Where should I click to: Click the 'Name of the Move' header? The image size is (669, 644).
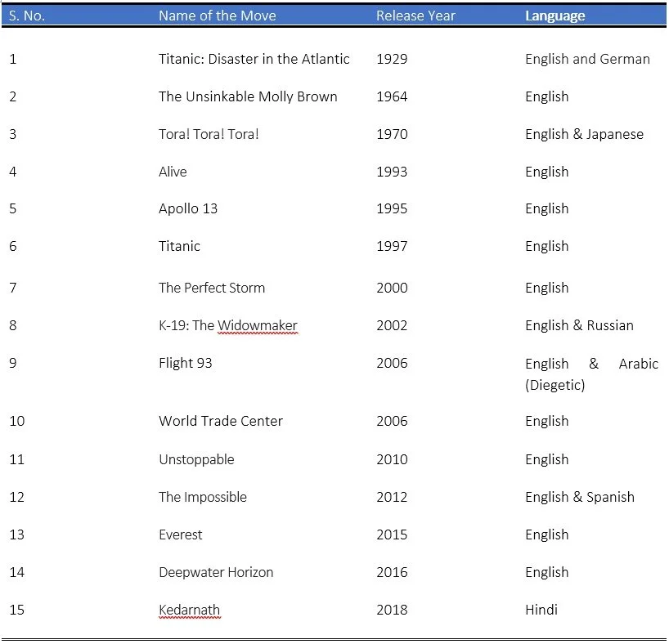pos(218,16)
